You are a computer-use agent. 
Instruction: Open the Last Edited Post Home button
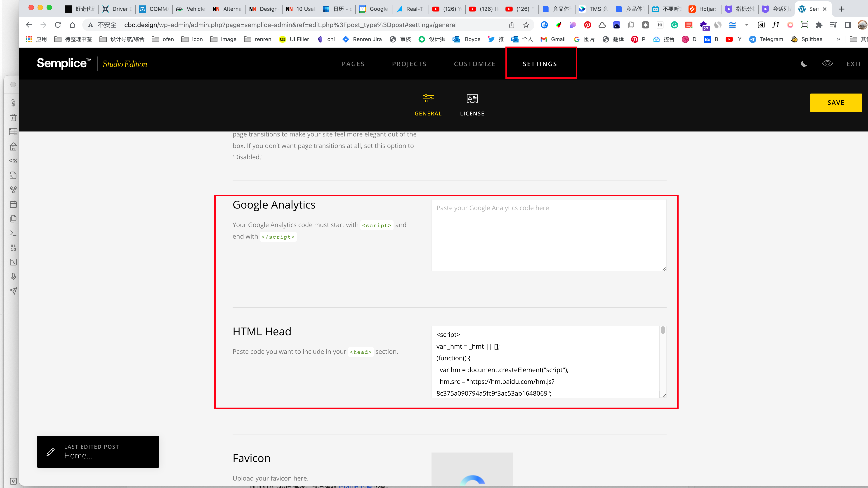[x=98, y=452]
